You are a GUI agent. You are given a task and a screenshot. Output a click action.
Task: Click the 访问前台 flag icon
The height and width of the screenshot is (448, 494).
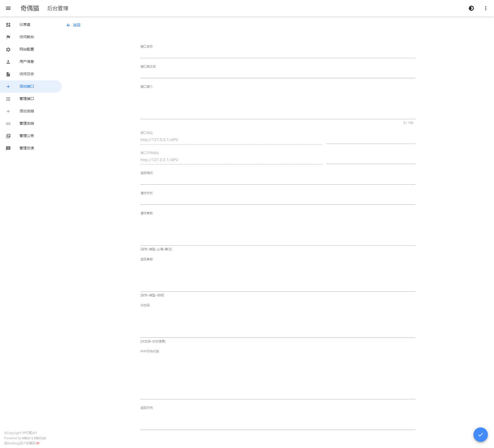[x=8, y=37]
